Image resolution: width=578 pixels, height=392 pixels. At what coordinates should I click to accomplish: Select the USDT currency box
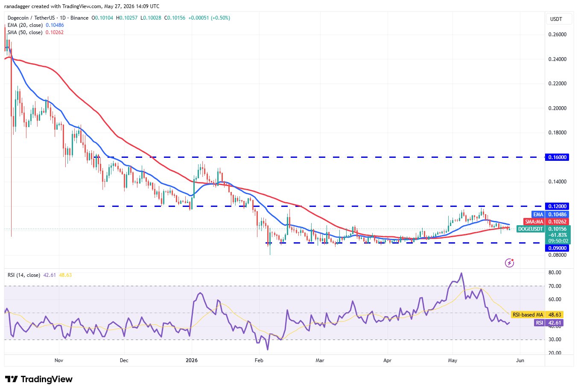tap(556, 19)
